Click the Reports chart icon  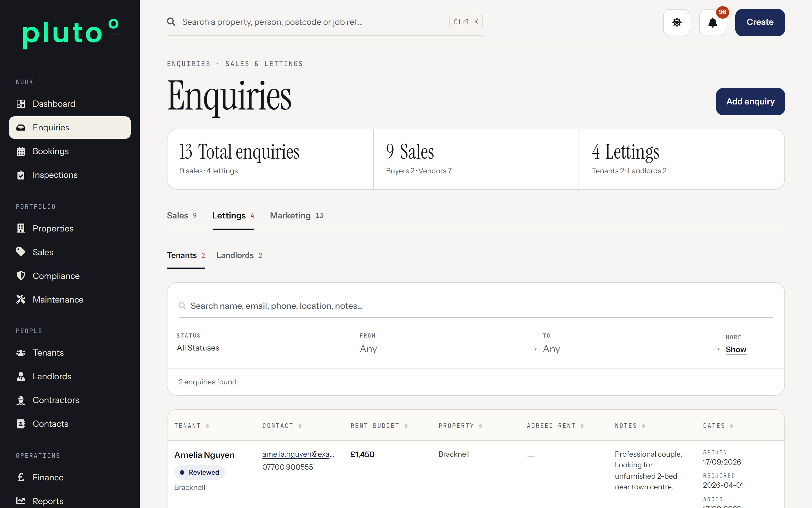tap(21, 501)
